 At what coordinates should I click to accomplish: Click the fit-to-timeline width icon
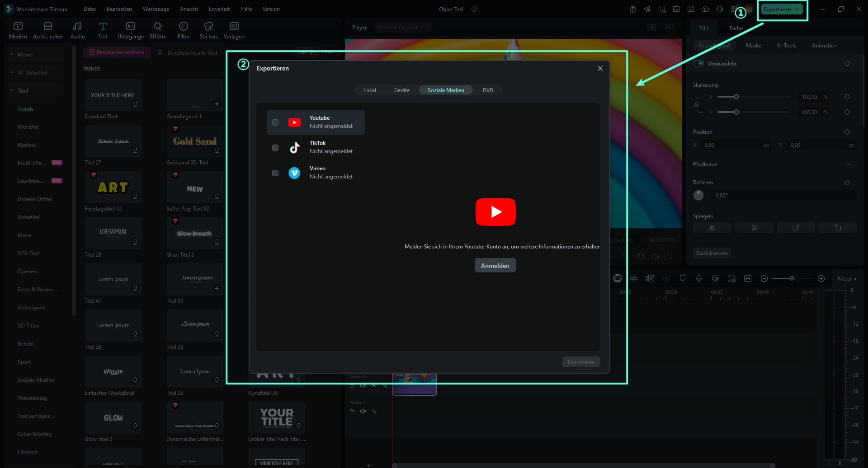pos(748,278)
